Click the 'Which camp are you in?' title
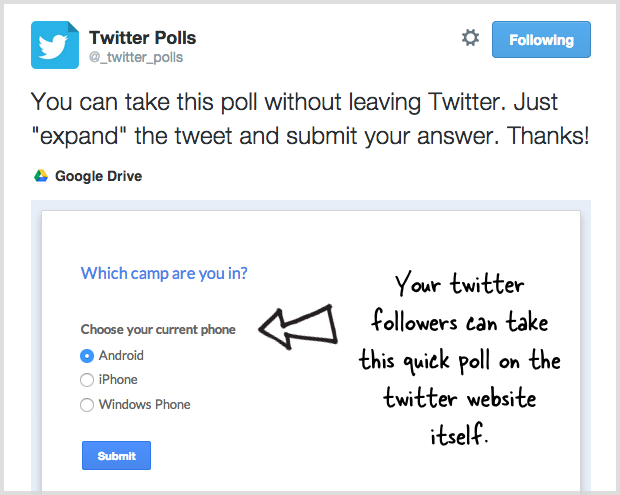The height and width of the screenshot is (495, 620). point(164,274)
